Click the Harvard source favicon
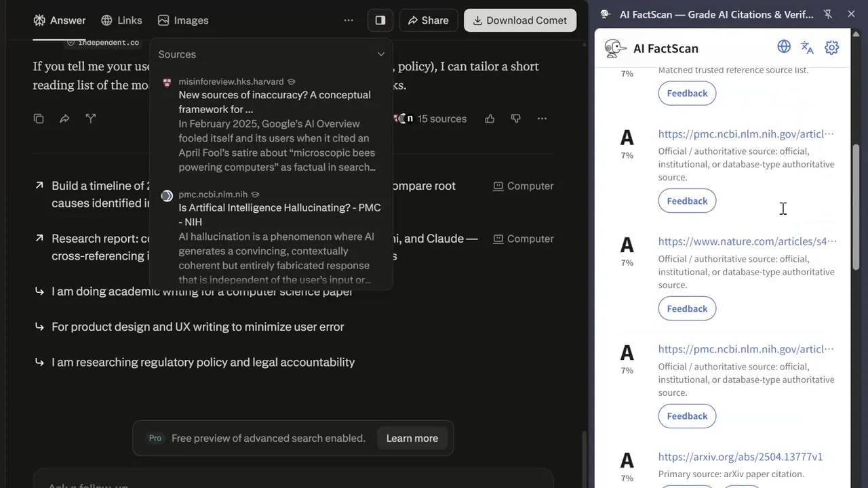868x488 pixels. point(167,83)
